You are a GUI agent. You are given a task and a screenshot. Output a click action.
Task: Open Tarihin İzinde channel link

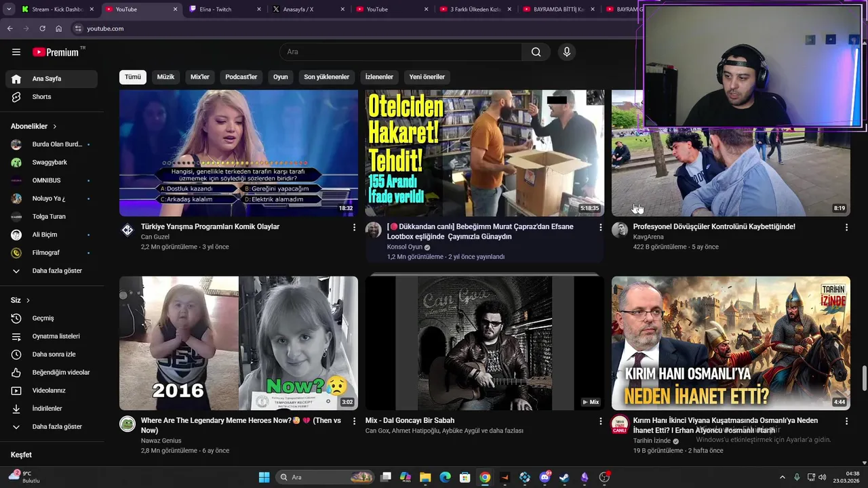pyautogui.click(x=652, y=441)
